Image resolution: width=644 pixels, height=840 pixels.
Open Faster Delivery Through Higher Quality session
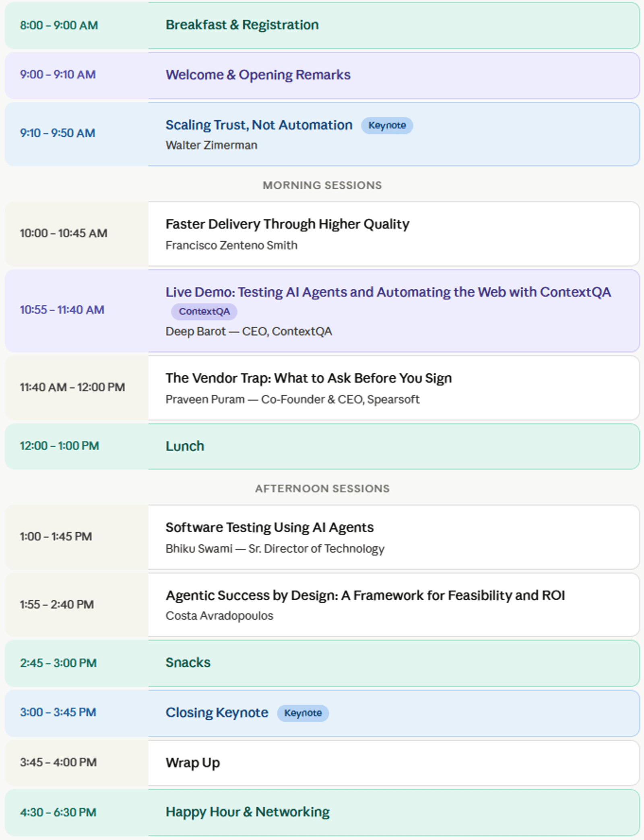287,224
